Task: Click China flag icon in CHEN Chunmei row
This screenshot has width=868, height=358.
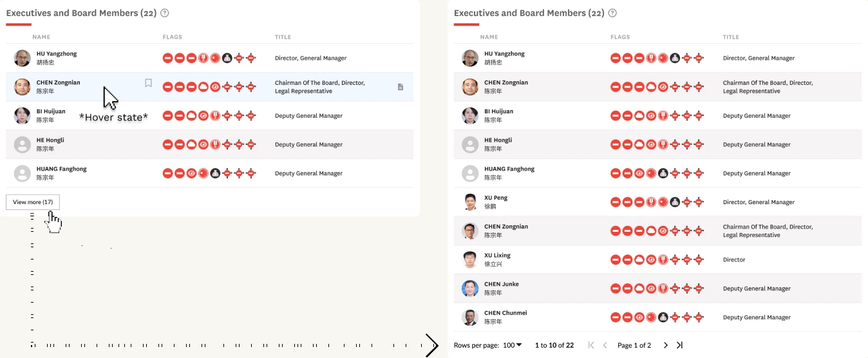Action: coord(651,317)
